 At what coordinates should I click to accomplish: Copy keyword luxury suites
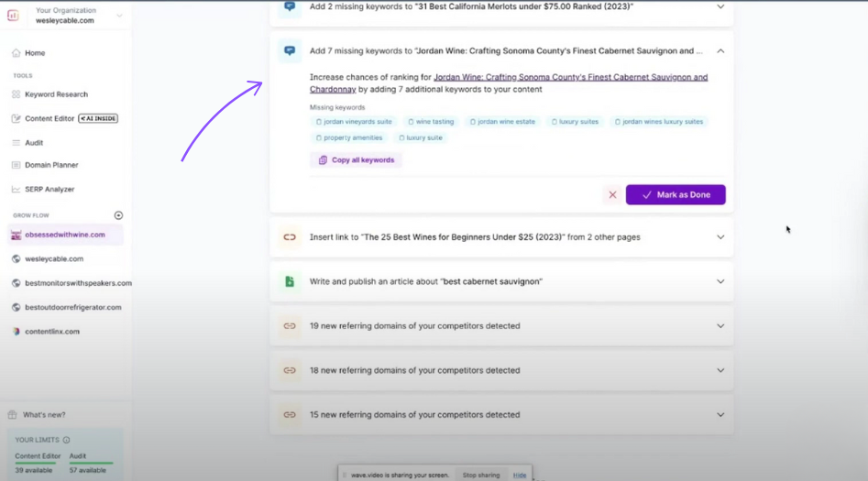click(x=575, y=122)
